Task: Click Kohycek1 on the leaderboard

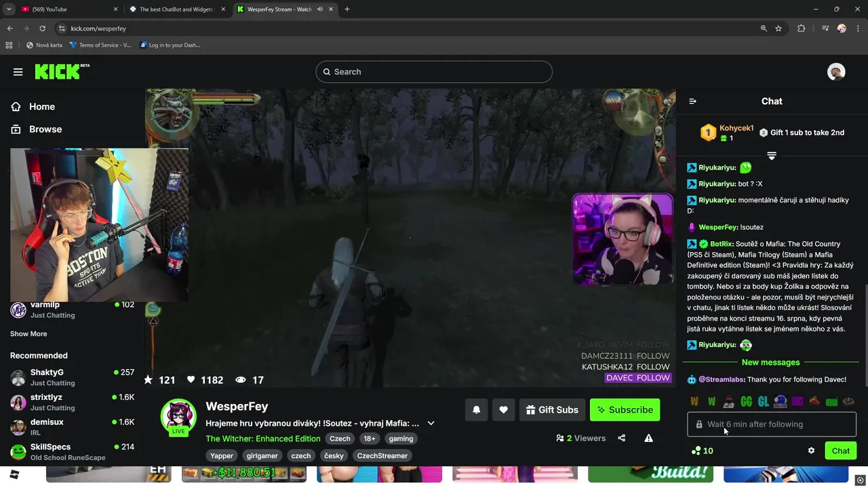Action: tap(736, 128)
